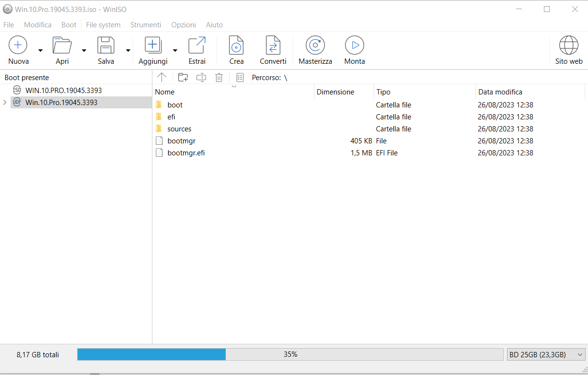
Task: Select the bootmgr file row
Action: click(x=369, y=141)
